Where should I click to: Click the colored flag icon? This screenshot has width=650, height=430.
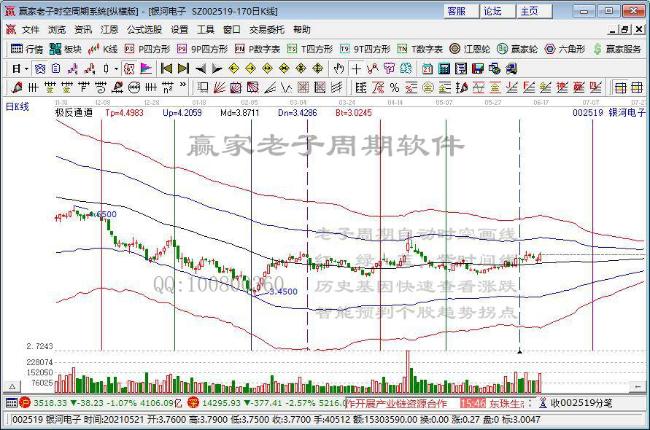pyautogui.click(x=146, y=68)
